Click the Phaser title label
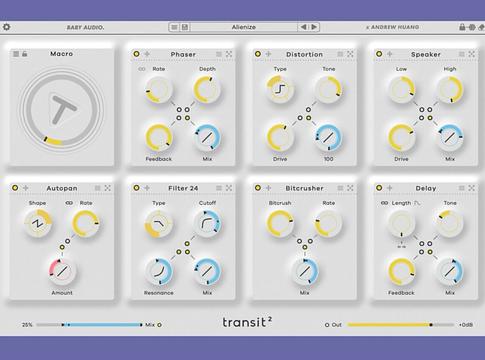This screenshot has width=485, height=360. 183,54
